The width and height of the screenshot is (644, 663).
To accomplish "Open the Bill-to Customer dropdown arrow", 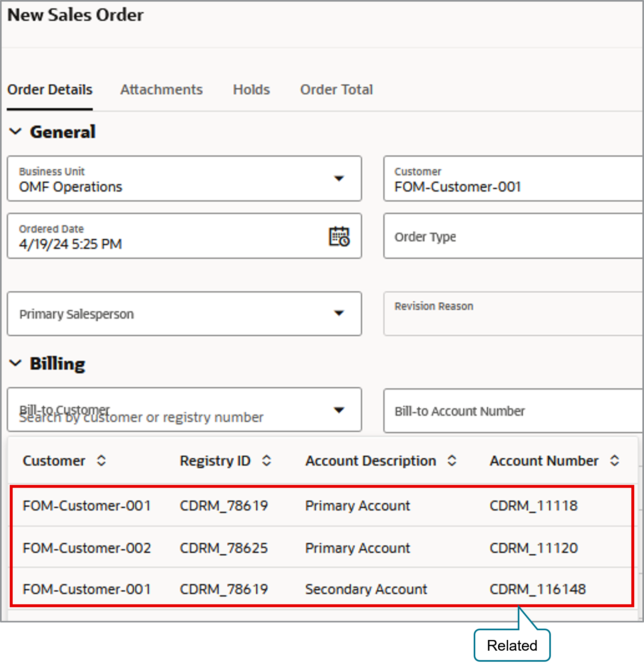I will [339, 410].
